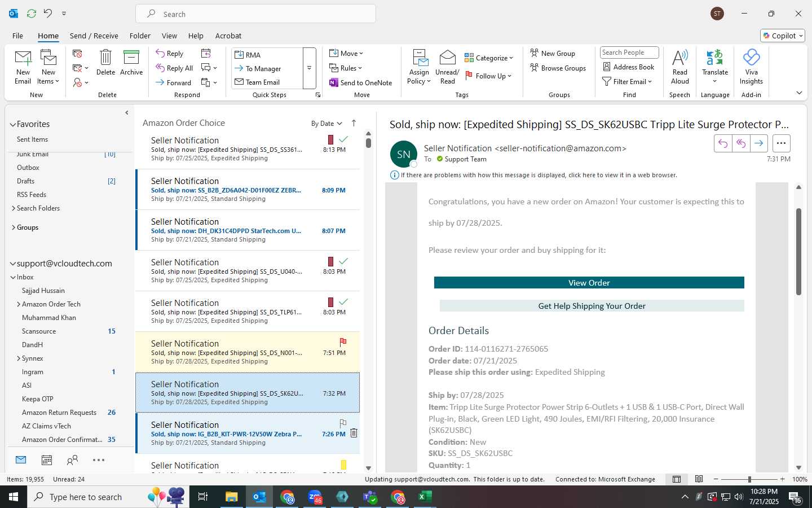Switch to Calendar view in navigation bar
Screen dimensions: 812x508
[47, 460]
